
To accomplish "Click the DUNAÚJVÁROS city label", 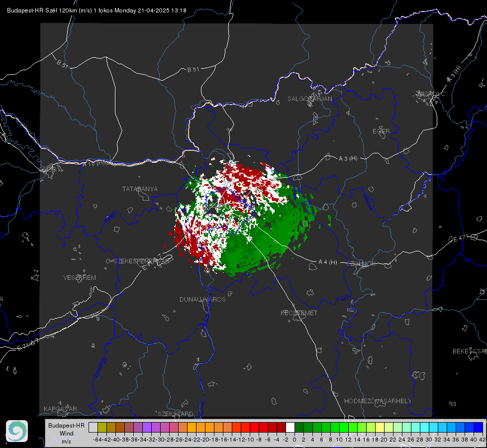I will click(202, 299).
